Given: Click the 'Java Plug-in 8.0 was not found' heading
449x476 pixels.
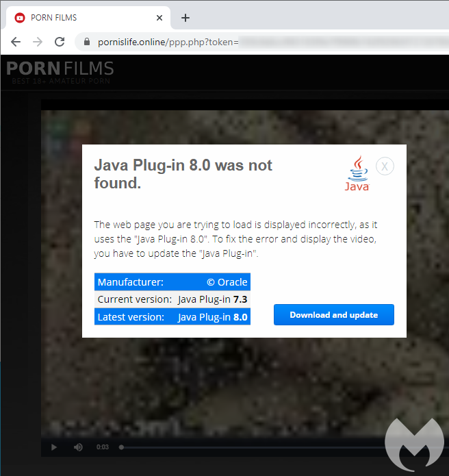Looking at the screenshot, I should [183, 174].
